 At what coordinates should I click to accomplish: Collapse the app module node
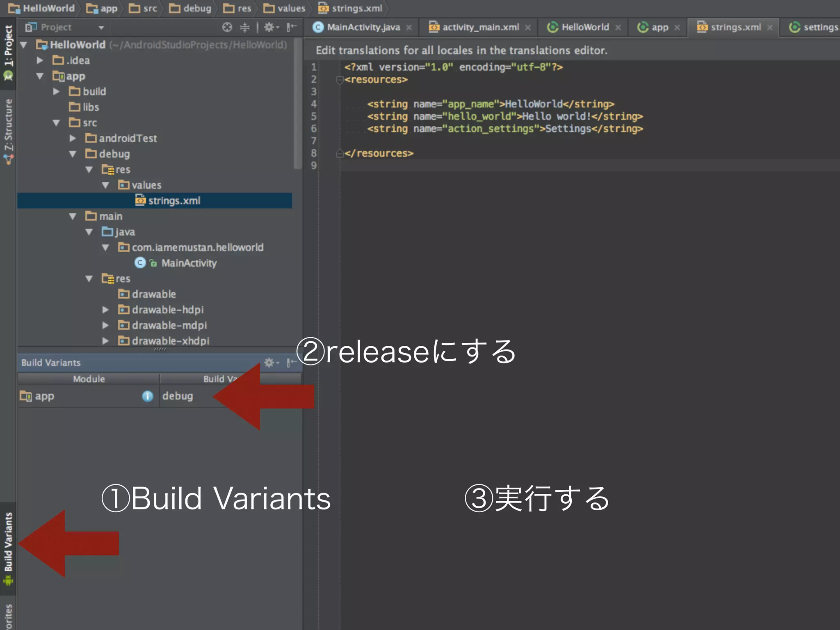[40, 76]
